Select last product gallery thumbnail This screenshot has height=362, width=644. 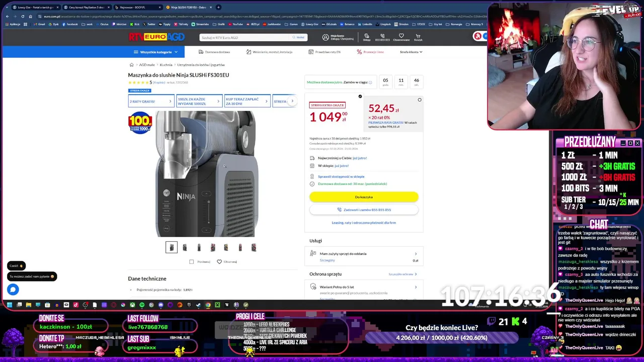[x=254, y=247]
